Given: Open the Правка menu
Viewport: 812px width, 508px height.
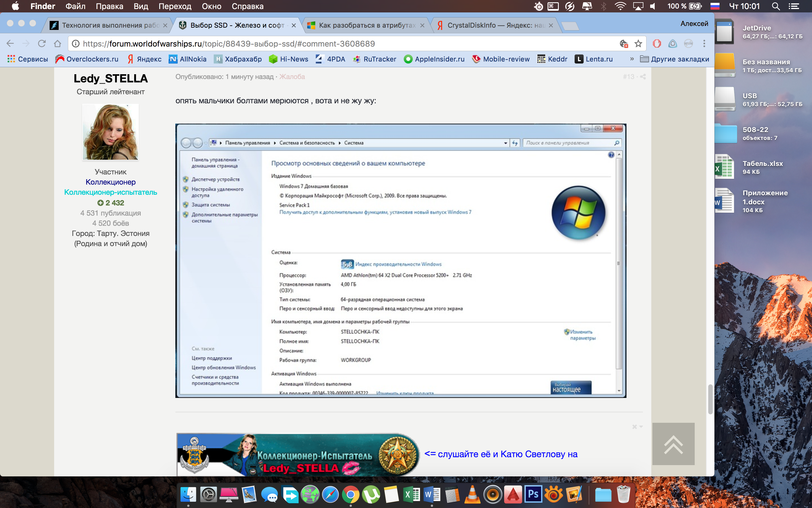Looking at the screenshot, I should tap(109, 6).
